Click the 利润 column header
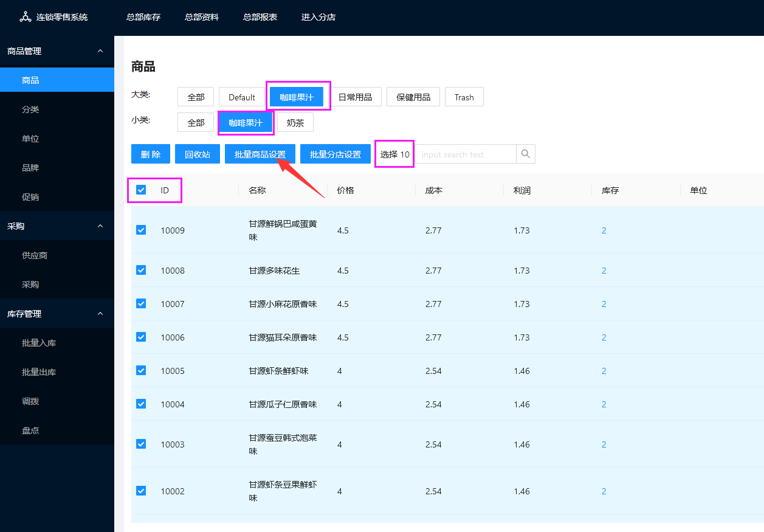The width and height of the screenshot is (764, 532). coord(522,190)
